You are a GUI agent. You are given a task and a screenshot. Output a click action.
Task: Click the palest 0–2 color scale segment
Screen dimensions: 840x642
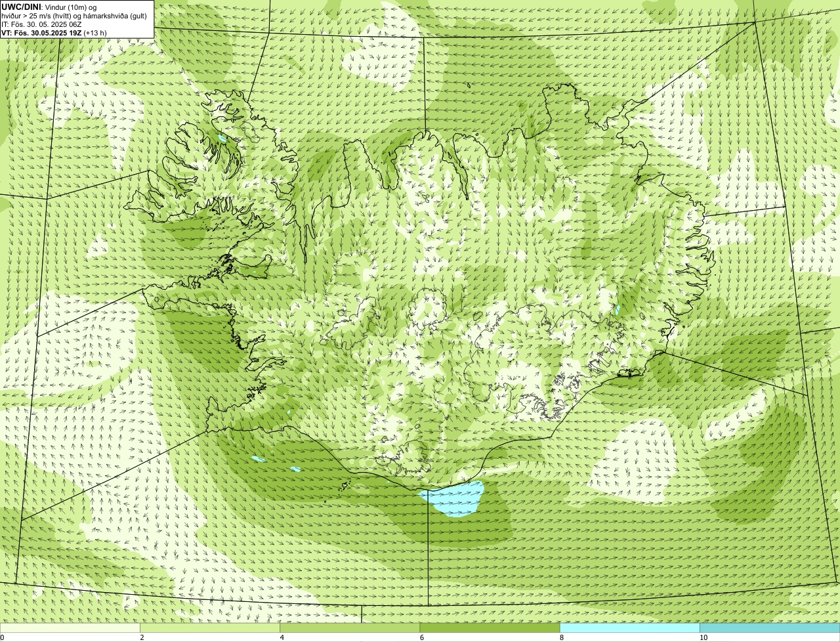(x=70, y=628)
